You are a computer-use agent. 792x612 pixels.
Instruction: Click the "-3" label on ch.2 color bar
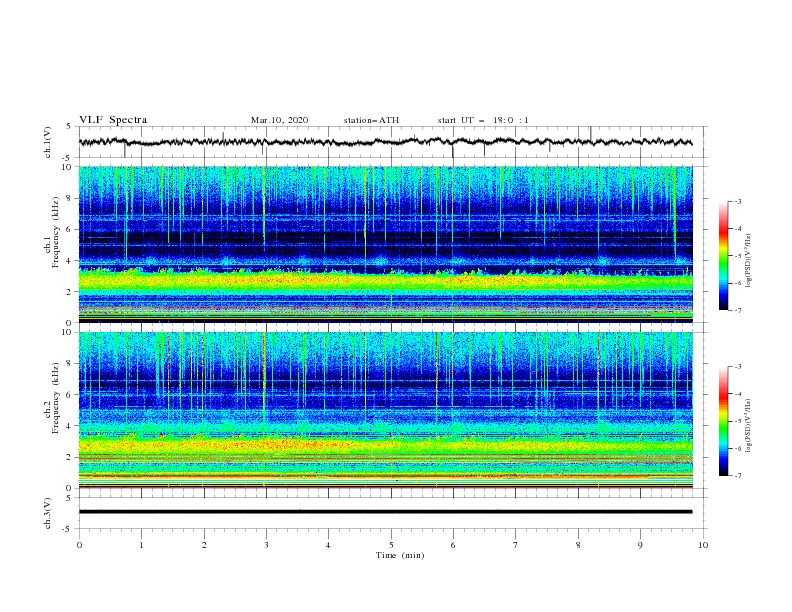tap(737, 367)
